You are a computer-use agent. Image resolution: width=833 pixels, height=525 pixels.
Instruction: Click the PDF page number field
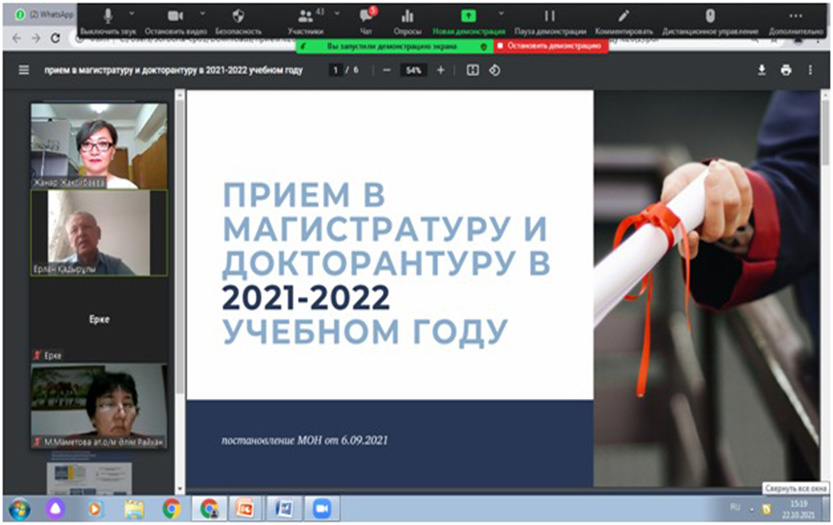(336, 71)
